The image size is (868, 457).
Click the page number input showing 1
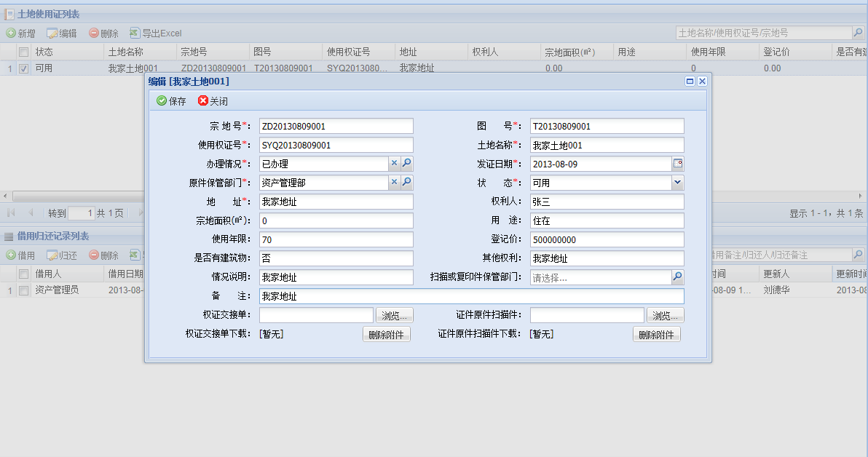click(x=81, y=213)
